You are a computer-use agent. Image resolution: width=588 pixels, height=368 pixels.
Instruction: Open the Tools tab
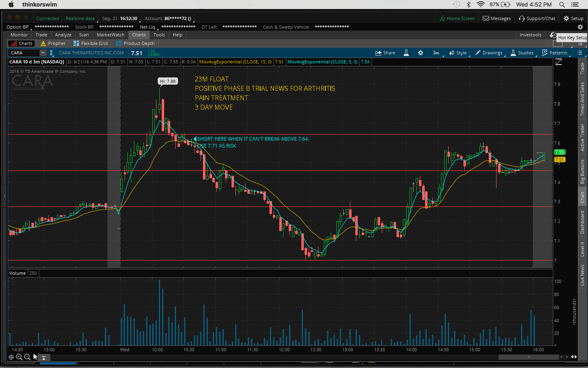pyautogui.click(x=159, y=35)
